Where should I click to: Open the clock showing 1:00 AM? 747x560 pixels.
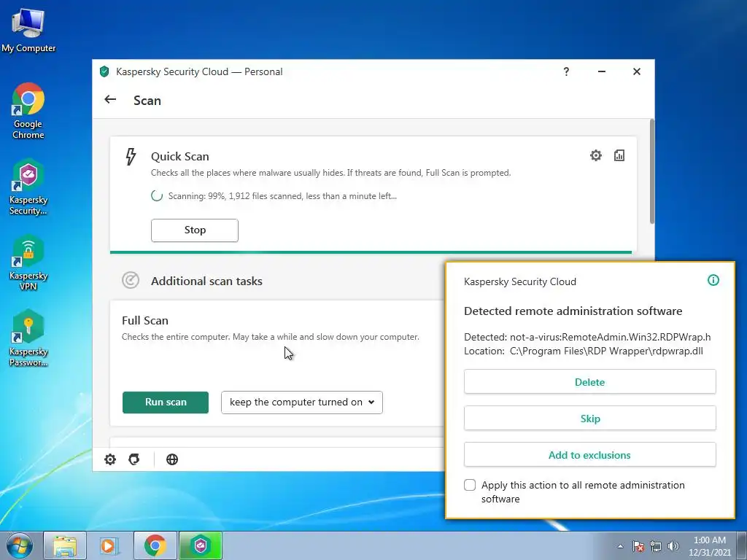710,545
